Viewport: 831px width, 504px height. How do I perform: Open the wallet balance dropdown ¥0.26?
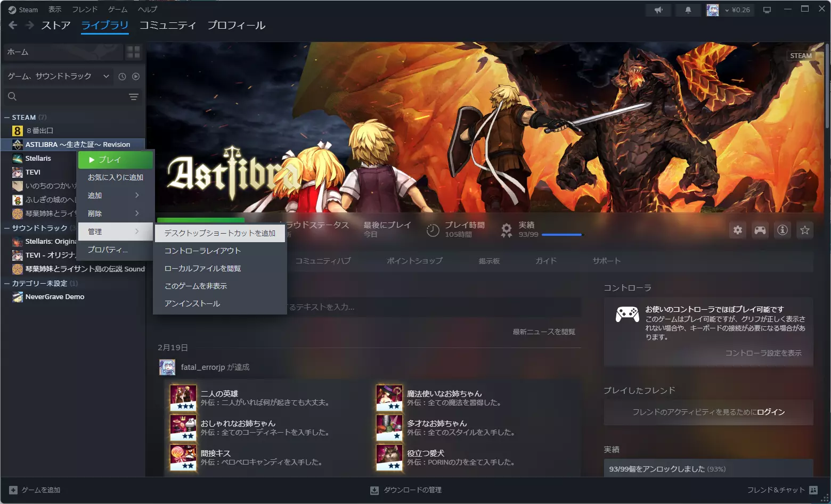[737, 10]
